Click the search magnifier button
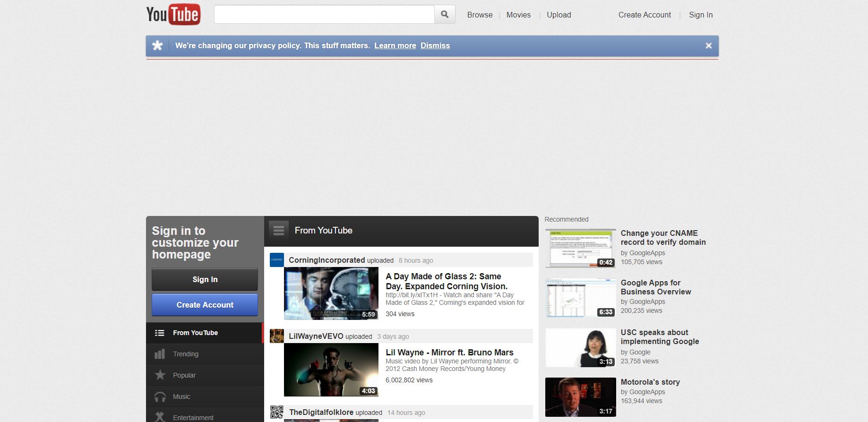 pyautogui.click(x=445, y=14)
